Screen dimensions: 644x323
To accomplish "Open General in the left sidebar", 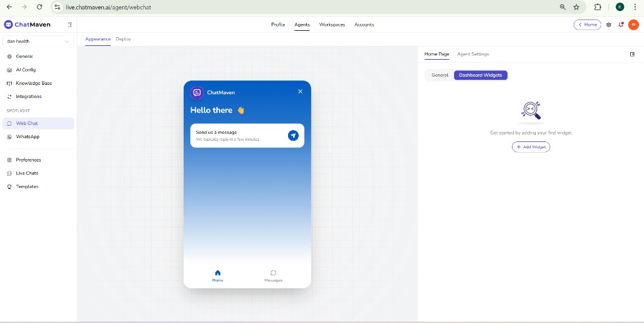I will click(38, 57).
